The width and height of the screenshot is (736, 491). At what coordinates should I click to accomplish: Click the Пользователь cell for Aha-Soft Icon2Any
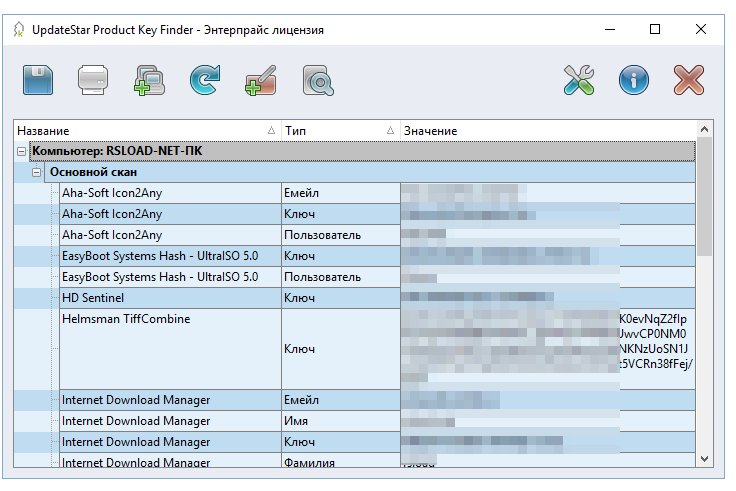[341, 235]
